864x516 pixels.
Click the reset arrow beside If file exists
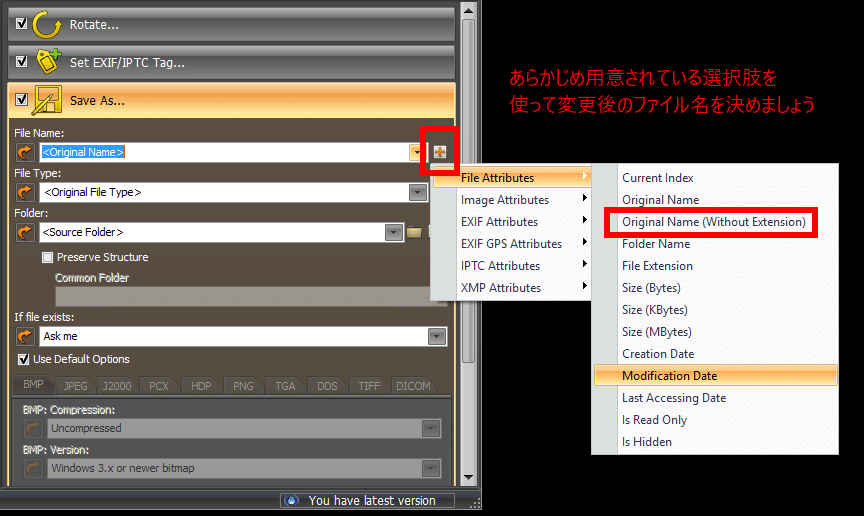point(25,337)
